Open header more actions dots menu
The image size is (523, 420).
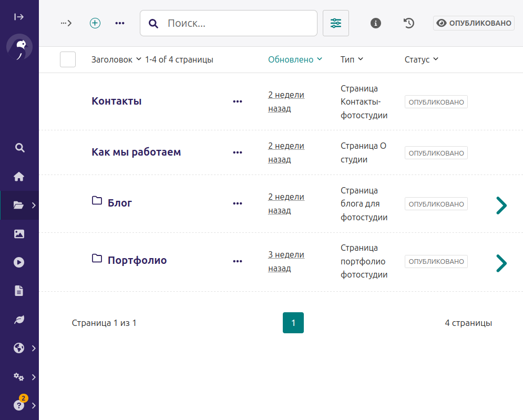click(120, 23)
